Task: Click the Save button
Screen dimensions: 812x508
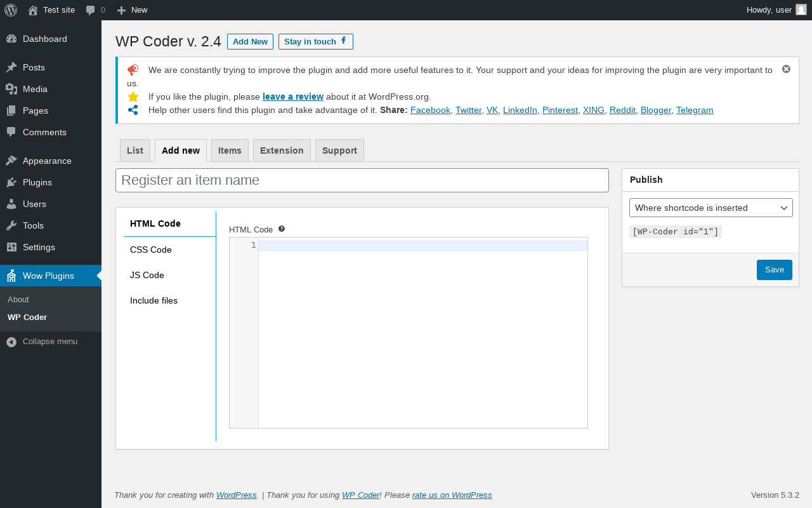Action: tap(775, 270)
